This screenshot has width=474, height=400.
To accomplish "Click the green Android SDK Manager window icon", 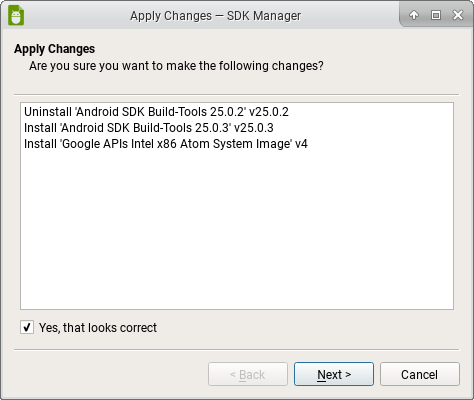I will tap(16, 15).
